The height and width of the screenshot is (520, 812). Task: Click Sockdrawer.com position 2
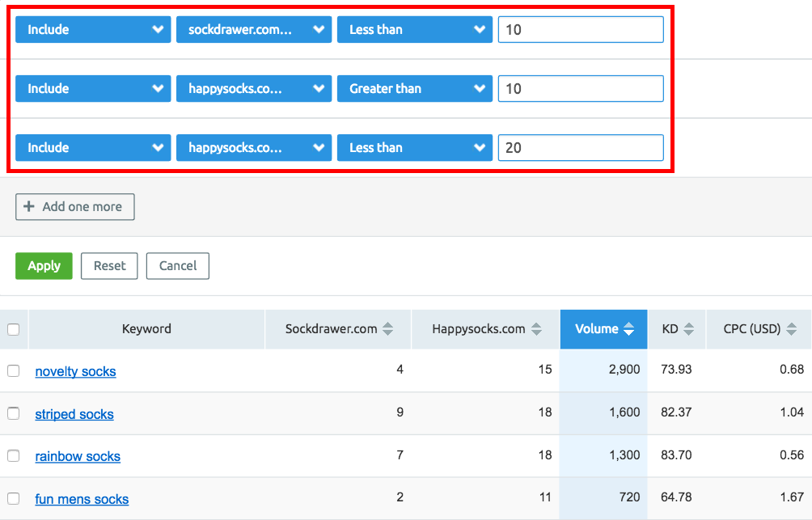[x=400, y=497]
